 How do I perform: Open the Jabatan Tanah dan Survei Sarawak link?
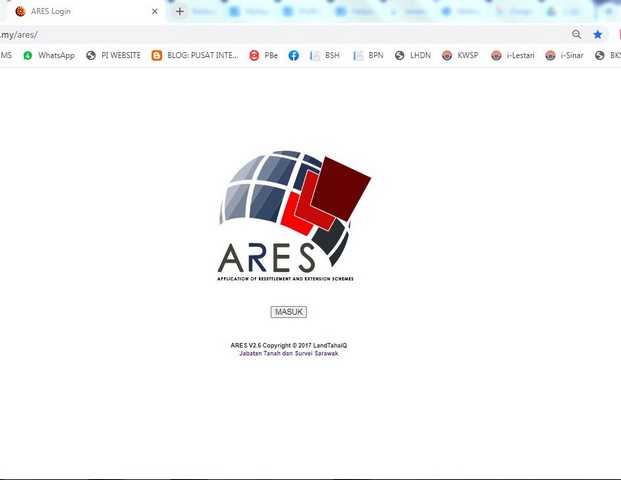point(288,353)
